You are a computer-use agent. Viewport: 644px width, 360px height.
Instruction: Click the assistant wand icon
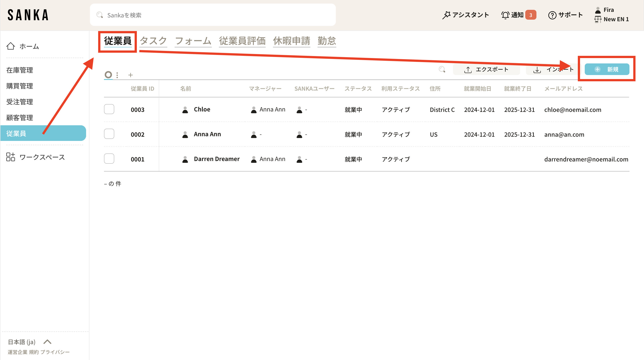[x=446, y=15]
